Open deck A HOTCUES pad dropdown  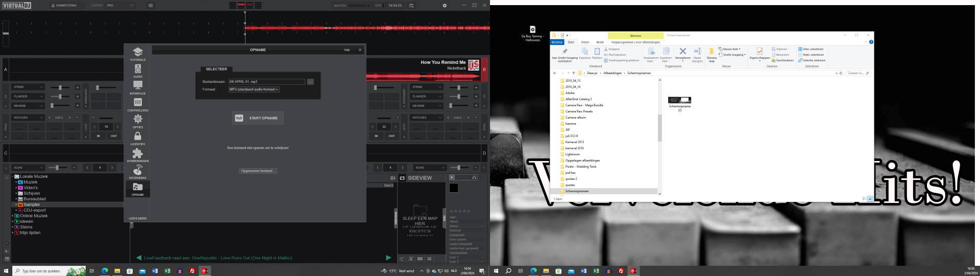(x=28, y=118)
